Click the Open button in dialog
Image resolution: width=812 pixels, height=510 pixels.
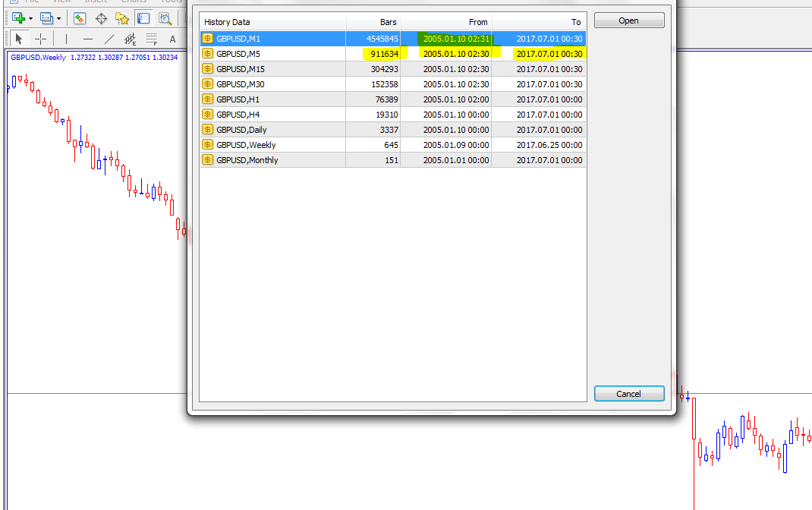(x=628, y=20)
